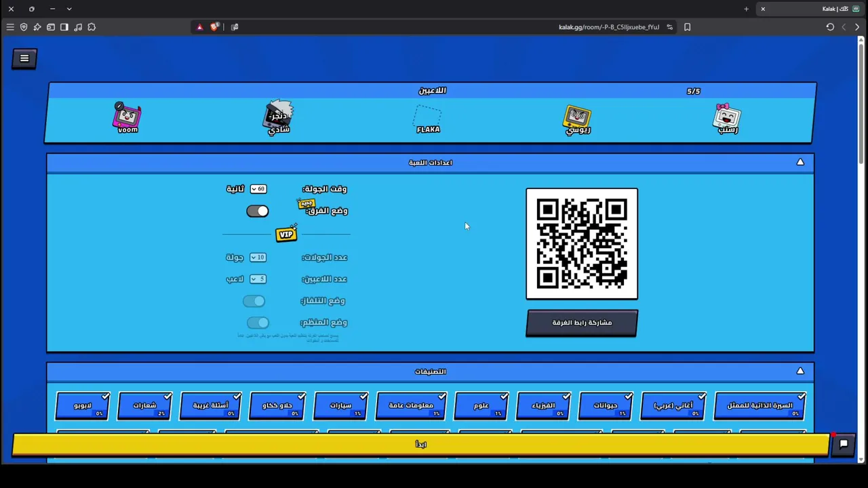Image resolution: width=868 pixels, height=488 pixels.
Task: Toggle the وضع المنظم organizer mode switch
Action: [x=258, y=323]
